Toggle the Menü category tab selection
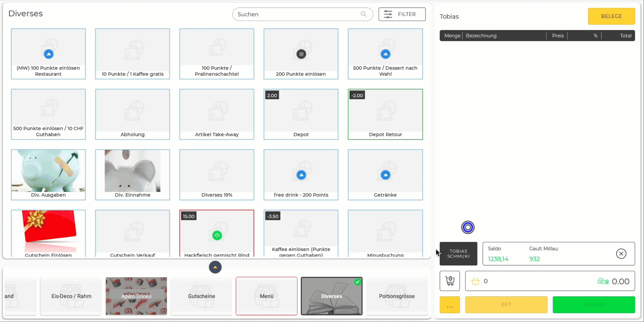The image size is (644, 322). 267,296
